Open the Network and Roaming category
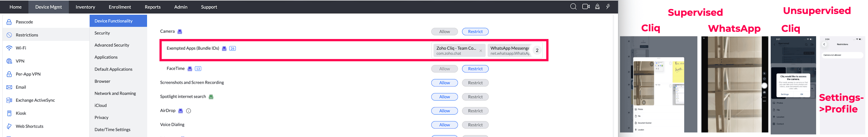868x137 pixels. point(115,94)
